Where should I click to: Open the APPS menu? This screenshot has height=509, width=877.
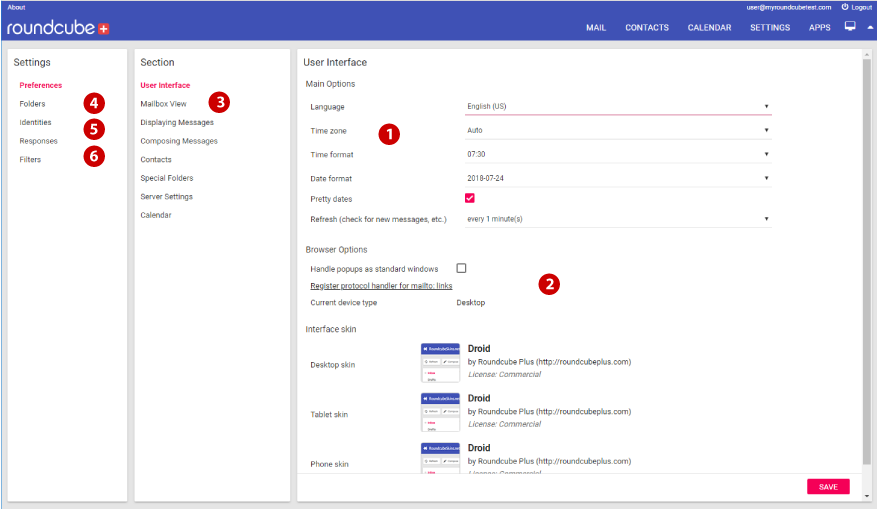[819, 27]
